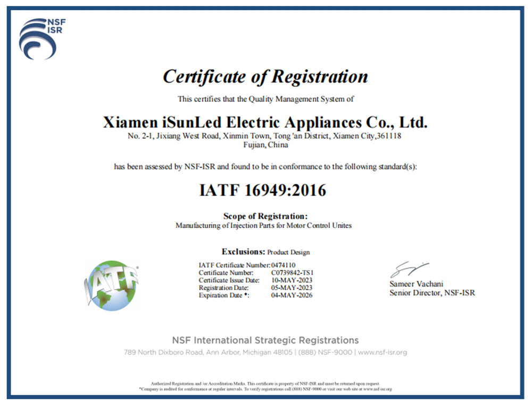
Task: Click the registration date 05-MAY-2023
Action: coord(292,287)
